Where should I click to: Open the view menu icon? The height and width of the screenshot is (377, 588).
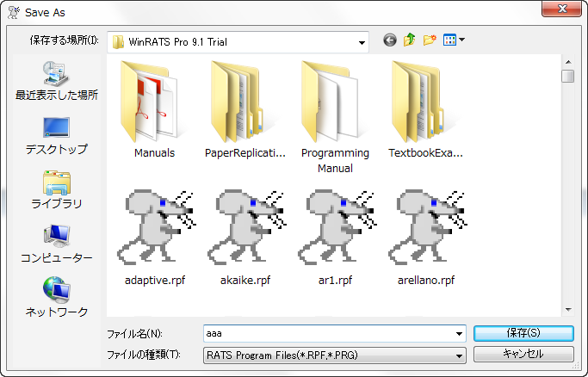[x=449, y=40]
